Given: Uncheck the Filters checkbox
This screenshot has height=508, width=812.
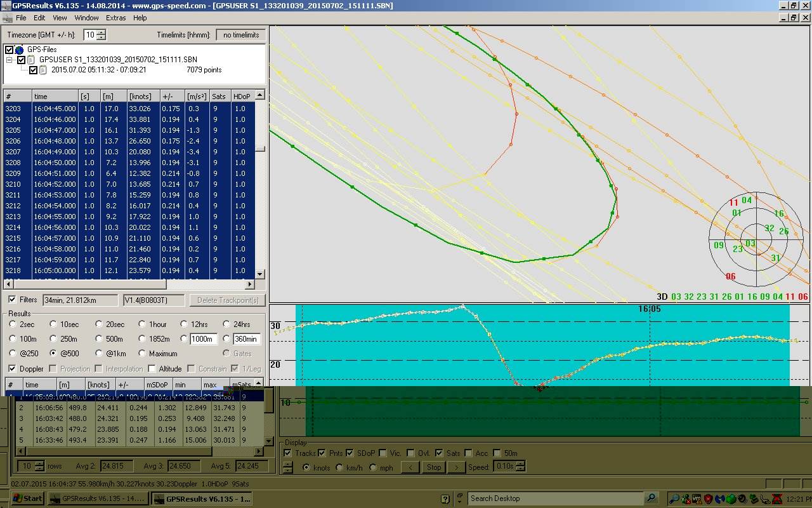Looking at the screenshot, I should 12,300.
